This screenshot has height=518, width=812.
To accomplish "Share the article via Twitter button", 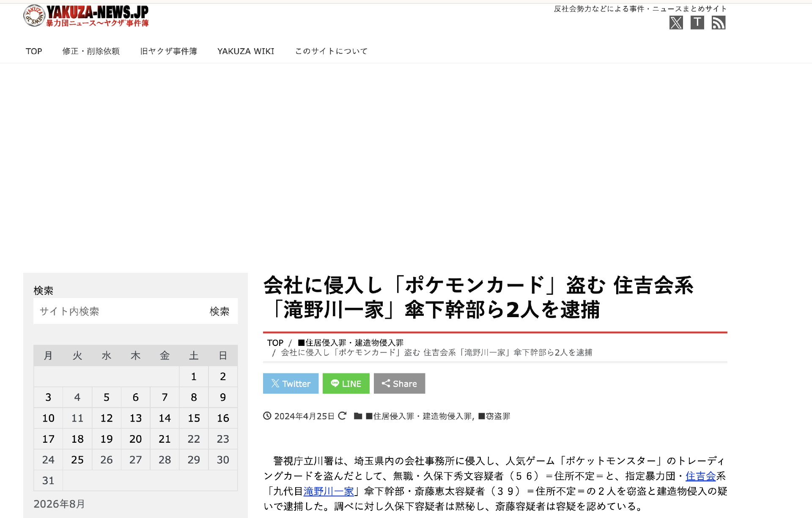I will [291, 384].
